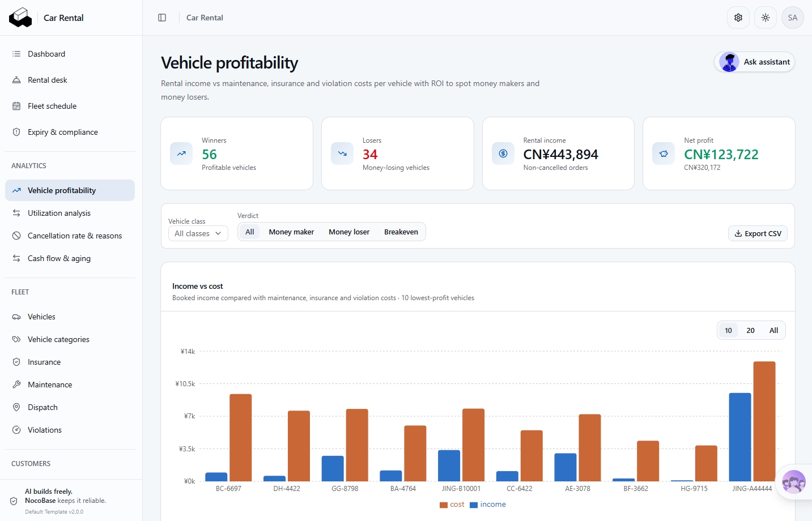Open Violations in the sidebar

coord(70,430)
